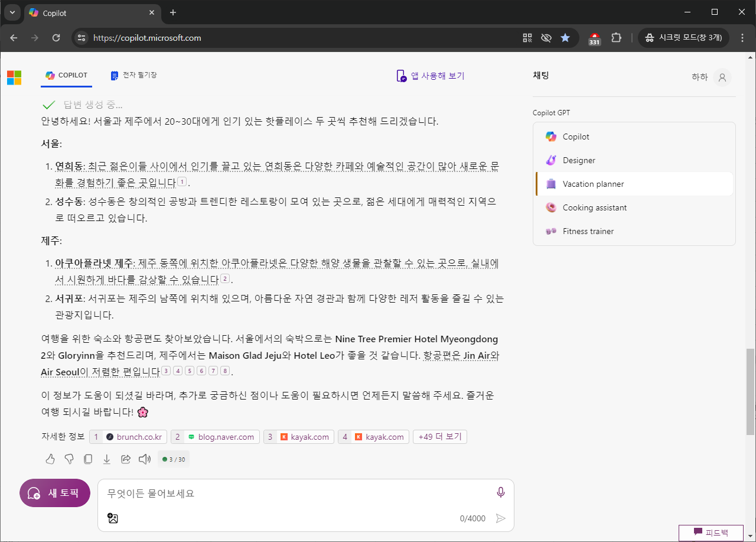756x542 pixels.
Task: Close the Copilot browser tab
Action: 152,12
